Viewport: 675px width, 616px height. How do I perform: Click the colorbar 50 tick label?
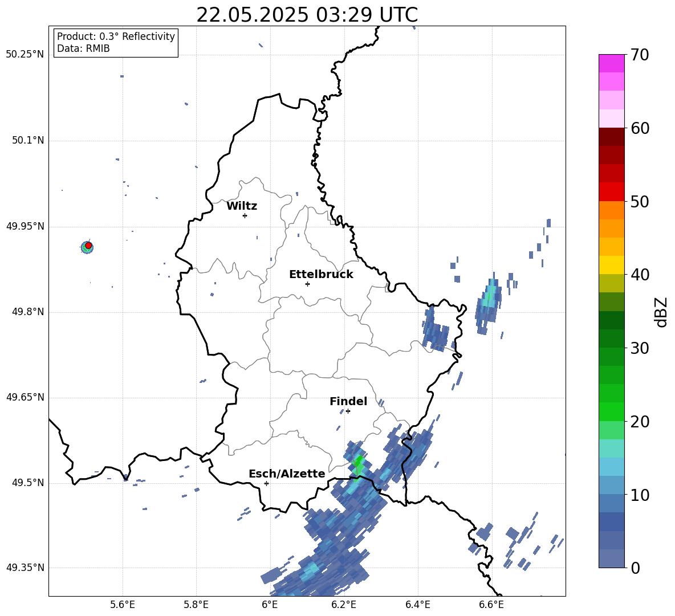[x=640, y=201]
